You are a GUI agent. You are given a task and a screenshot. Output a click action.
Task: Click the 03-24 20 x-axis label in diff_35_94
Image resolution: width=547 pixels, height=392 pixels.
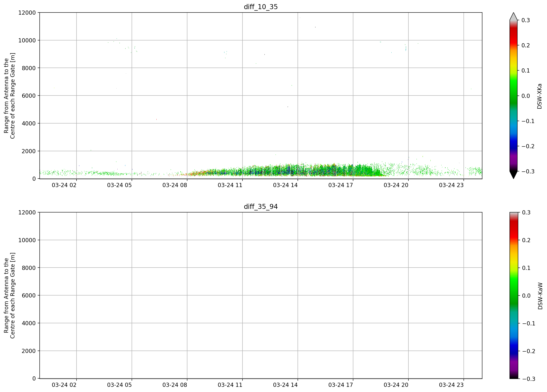coord(396,385)
